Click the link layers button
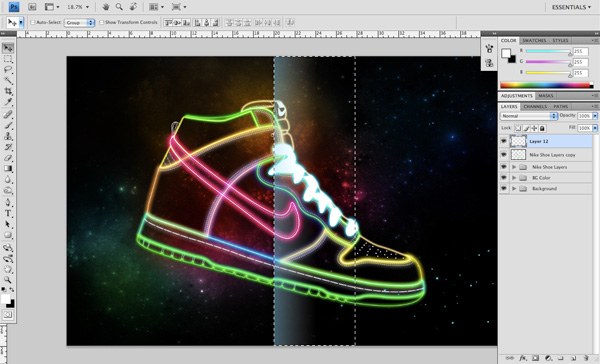600x364 pixels. point(510,358)
